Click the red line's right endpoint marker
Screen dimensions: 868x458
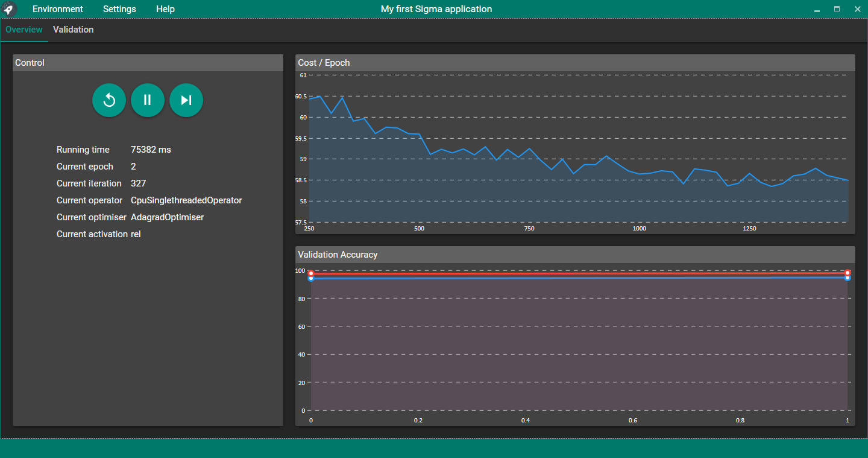[x=848, y=273]
